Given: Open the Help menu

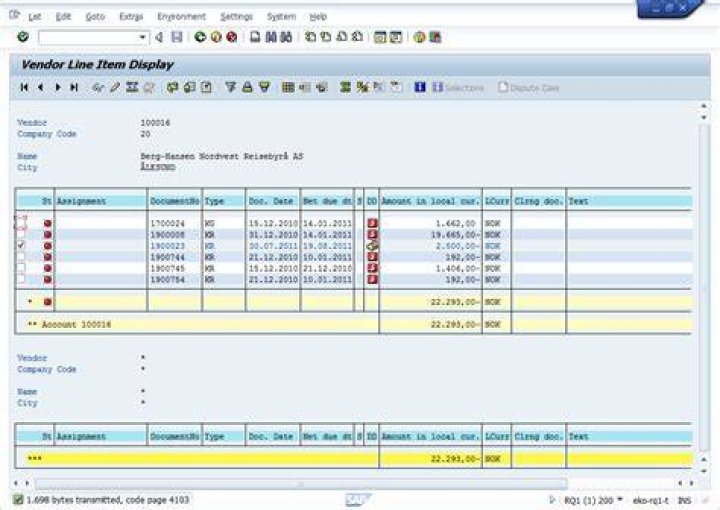Looking at the screenshot, I should (318, 17).
